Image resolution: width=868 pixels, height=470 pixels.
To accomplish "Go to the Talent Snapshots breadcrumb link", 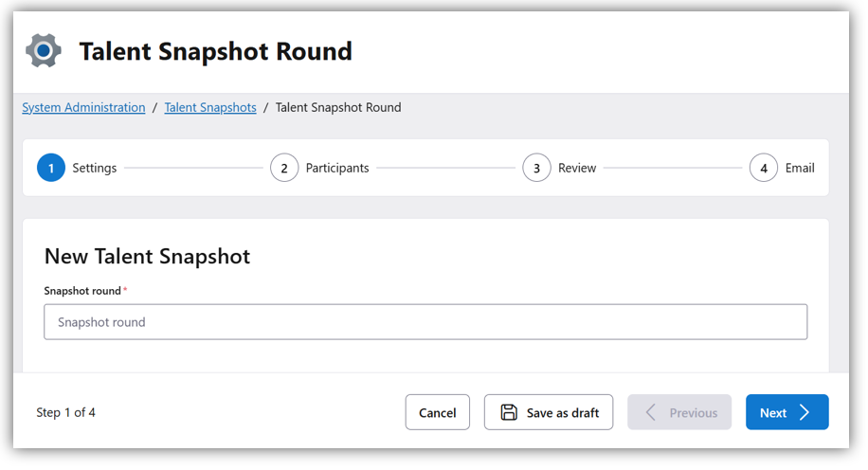I will coord(210,107).
